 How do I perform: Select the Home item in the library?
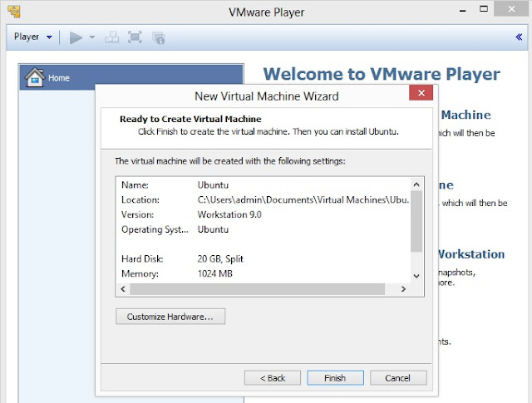point(131,77)
